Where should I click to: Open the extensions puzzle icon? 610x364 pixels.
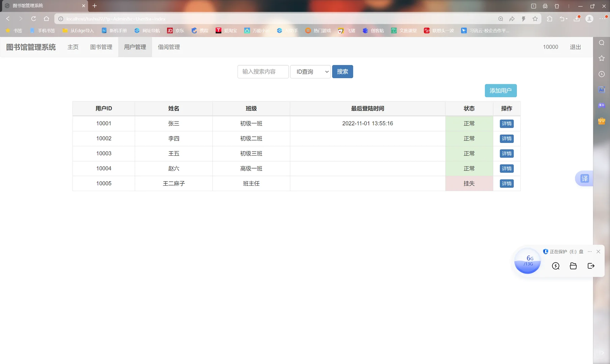pyautogui.click(x=549, y=19)
